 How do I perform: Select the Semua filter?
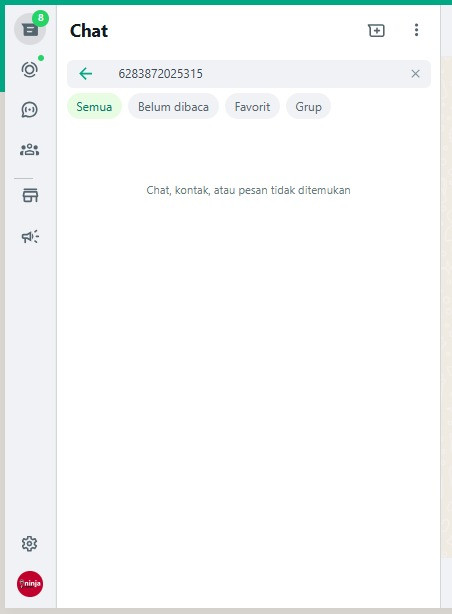[94, 107]
